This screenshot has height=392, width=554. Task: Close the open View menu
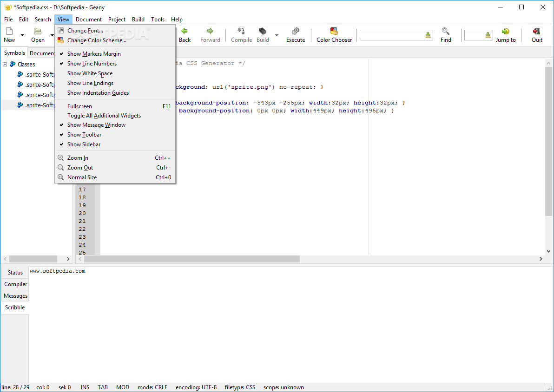pyautogui.click(x=64, y=20)
